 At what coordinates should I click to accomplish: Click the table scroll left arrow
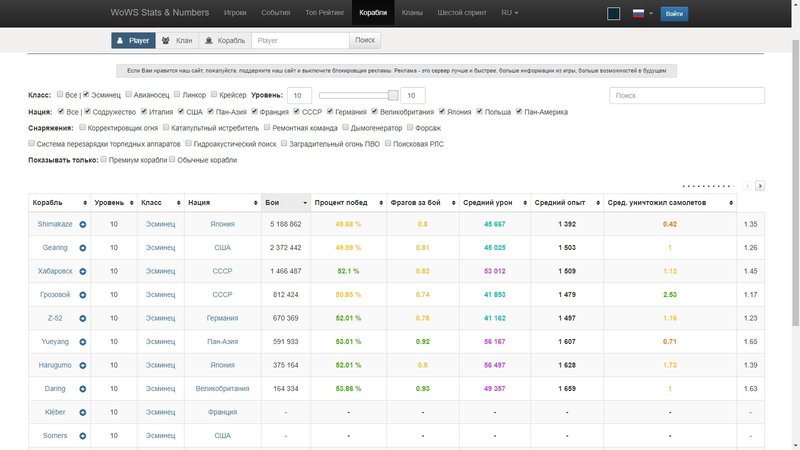[x=747, y=186]
